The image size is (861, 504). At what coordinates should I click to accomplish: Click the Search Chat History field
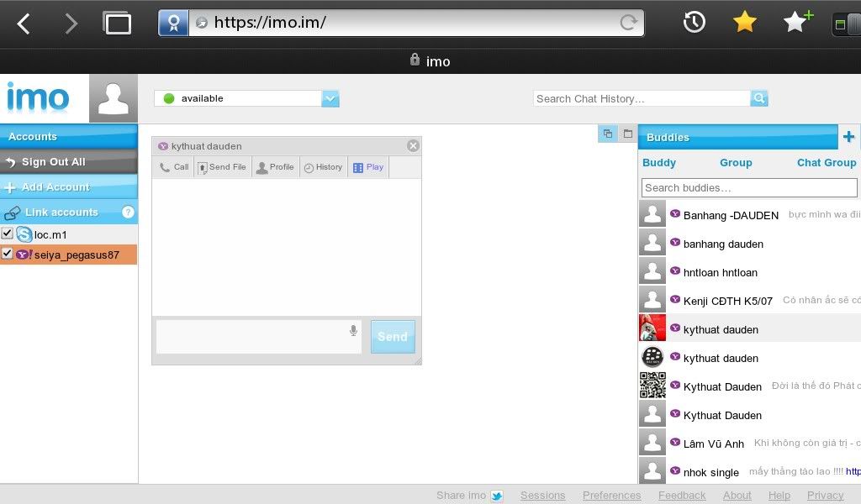point(642,99)
